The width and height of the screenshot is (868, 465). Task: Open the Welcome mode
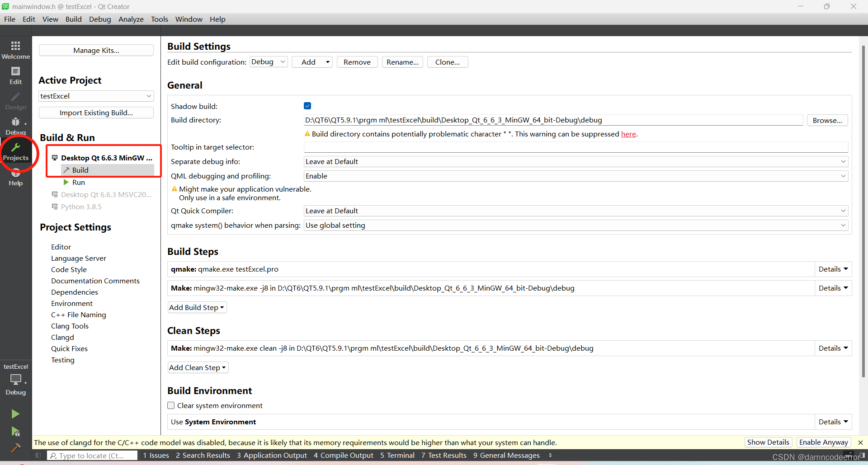pyautogui.click(x=15, y=50)
